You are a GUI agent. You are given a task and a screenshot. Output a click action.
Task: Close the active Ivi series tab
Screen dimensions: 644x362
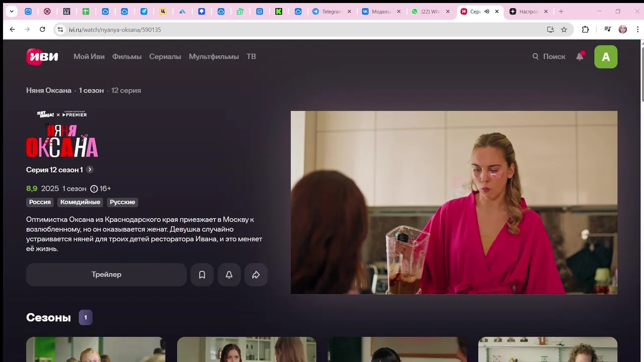pos(497,11)
